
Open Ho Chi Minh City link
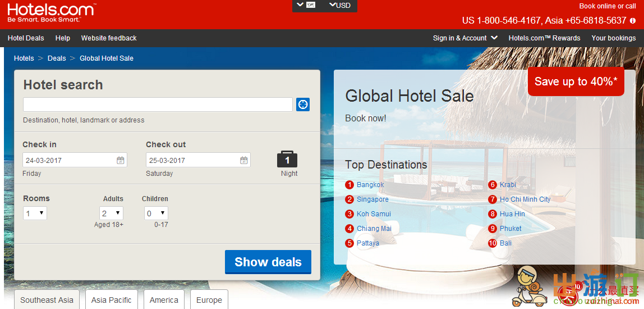tap(525, 199)
